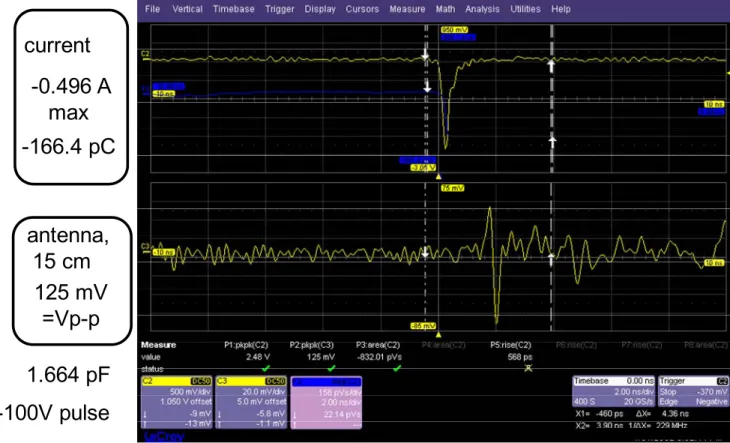This screenshot has width=730, height=443.
Task: Select the P2:pkpk(C3) measurement header
Action: point(311,345)
